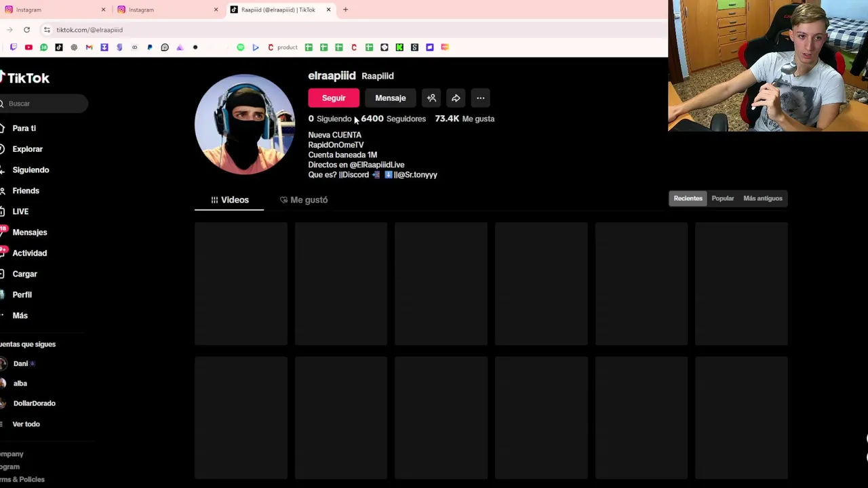Switch to the Me gustó tab
This screenshot has height=488, width=868.
point(303,200)
